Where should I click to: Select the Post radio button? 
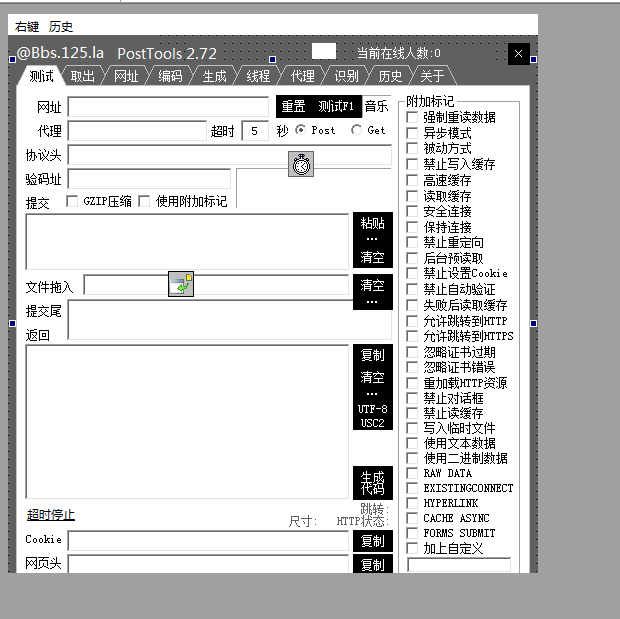coord(301,130)
